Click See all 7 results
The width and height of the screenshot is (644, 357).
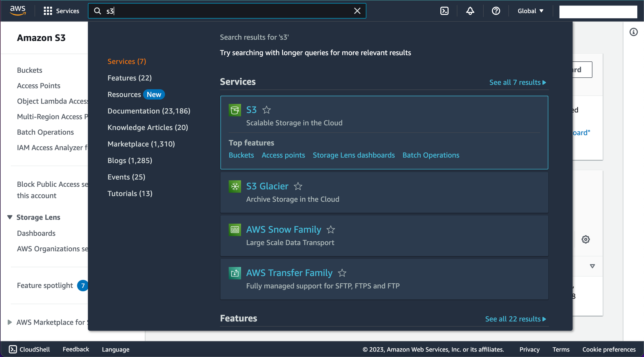pos(518,83)
